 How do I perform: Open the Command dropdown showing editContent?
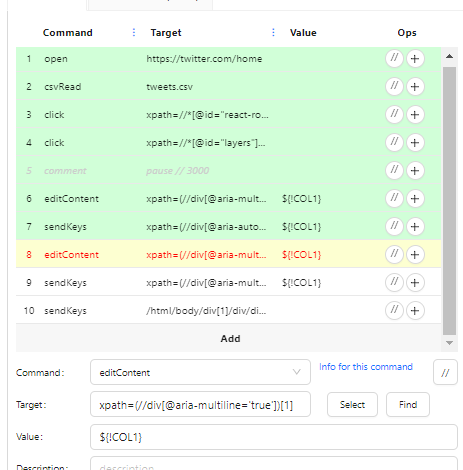click(x=200, y=372)
